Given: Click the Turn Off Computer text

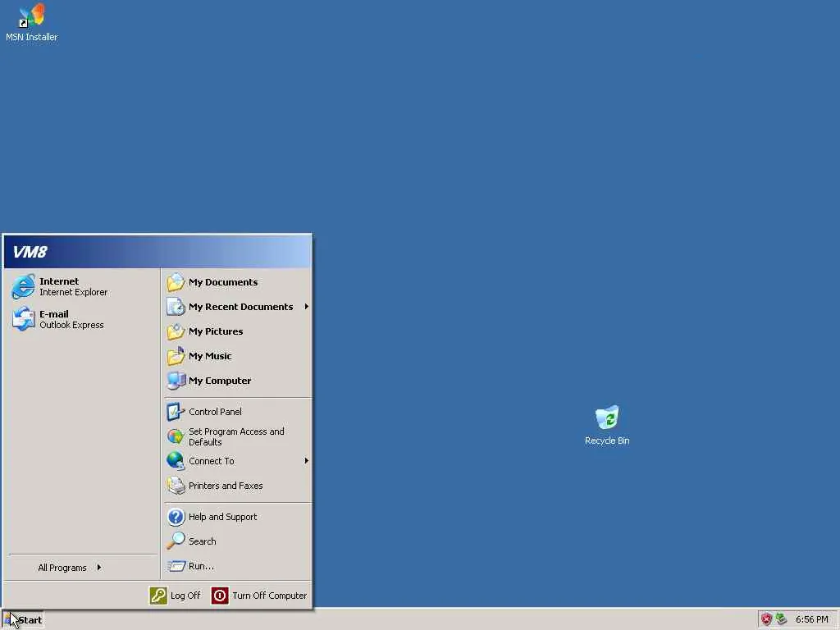Looking at the screenshot, I should [x=269, y=596].
